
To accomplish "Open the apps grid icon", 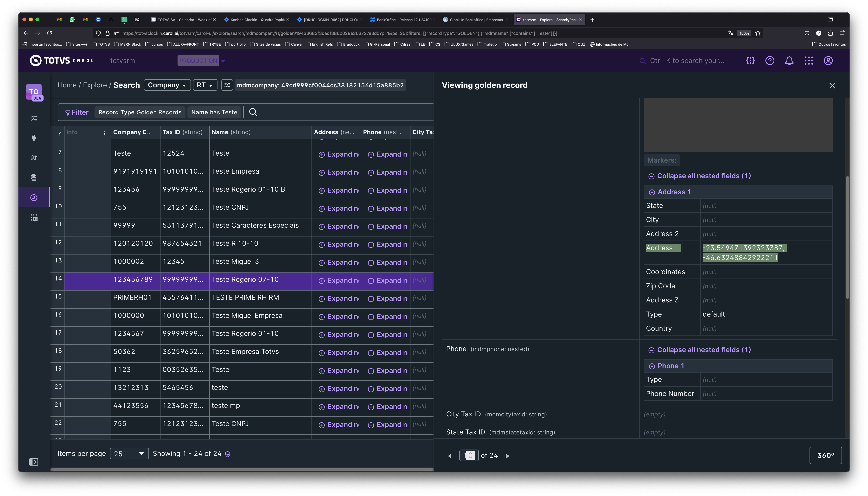I will click(808, 61).
